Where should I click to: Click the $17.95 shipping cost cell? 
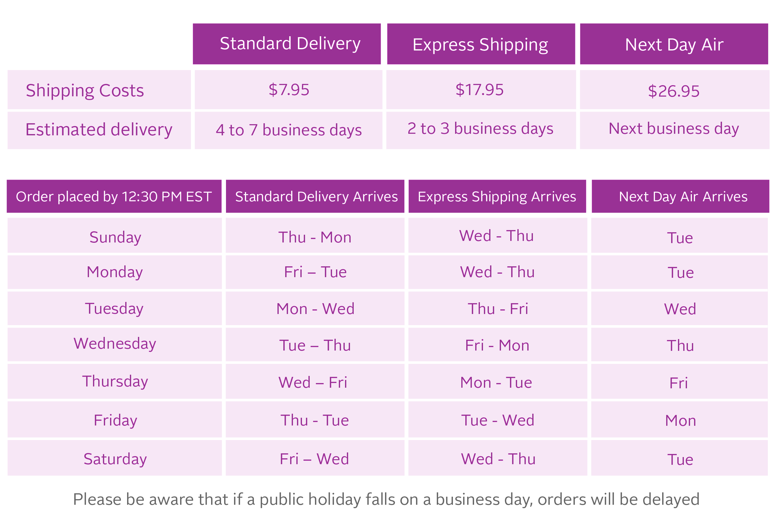479,90
